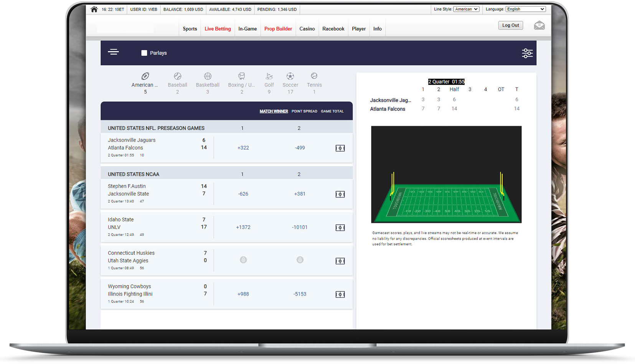
Task: Open the In-Game menu item
Action: 247,29
